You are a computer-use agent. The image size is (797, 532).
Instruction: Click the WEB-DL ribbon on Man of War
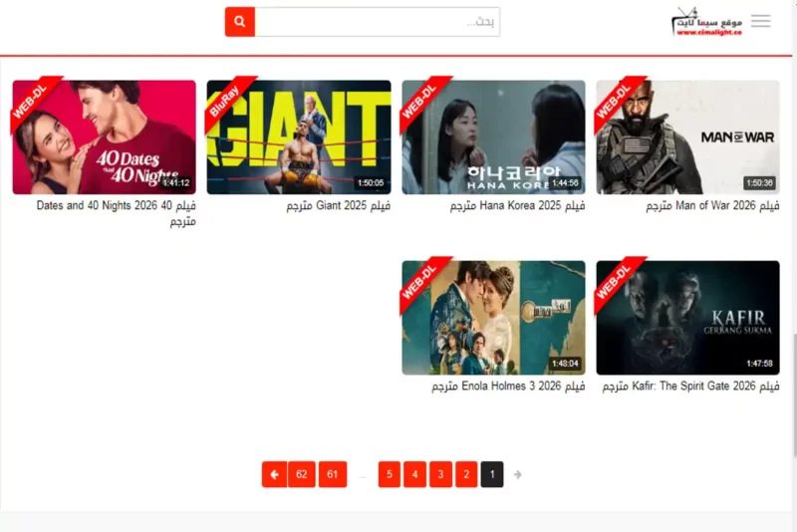pos(615,101)
